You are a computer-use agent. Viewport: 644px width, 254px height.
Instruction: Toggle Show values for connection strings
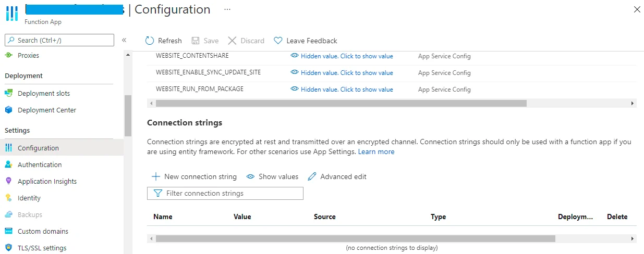point(273,176)
